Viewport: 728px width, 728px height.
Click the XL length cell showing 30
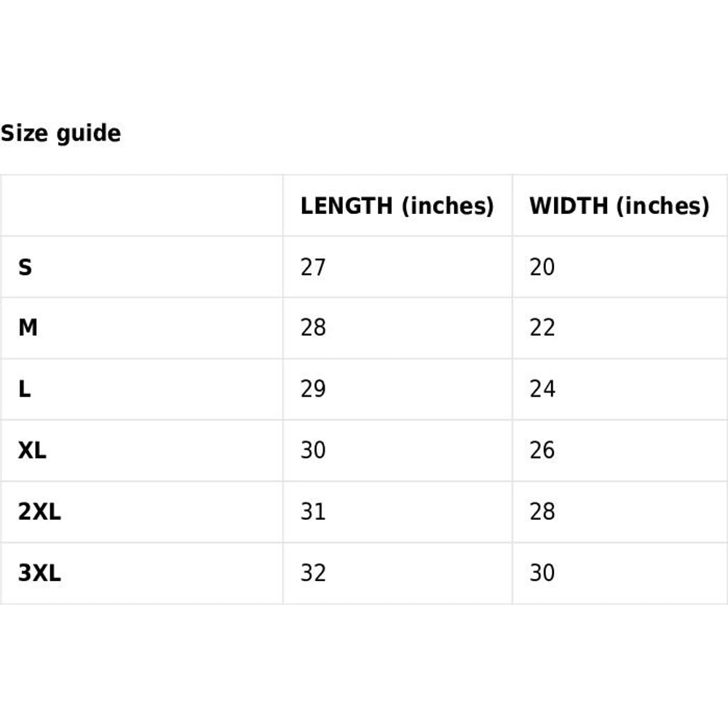point(313,451)
